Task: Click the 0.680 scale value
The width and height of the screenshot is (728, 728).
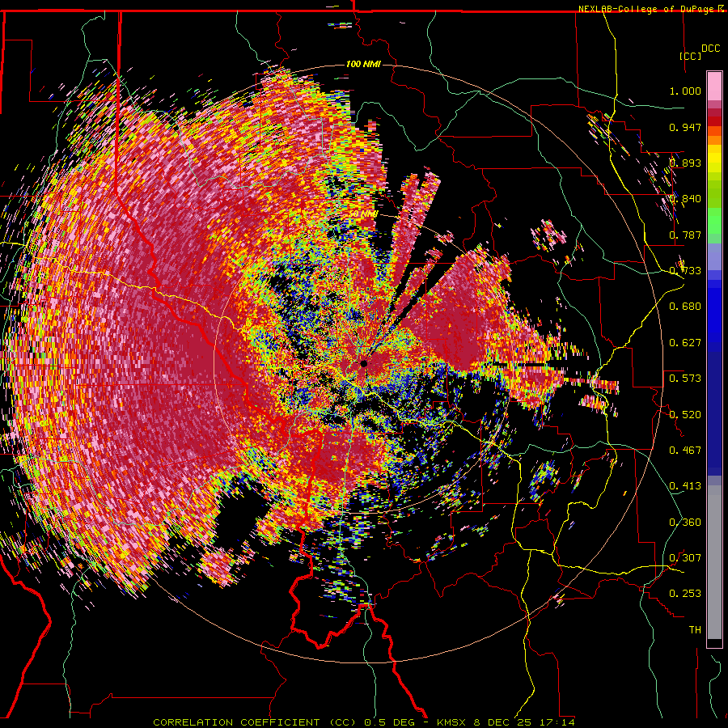Action: click(685, 307)
